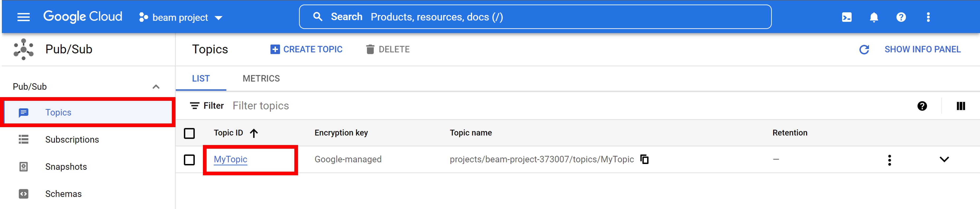980x209 pixels.
Task: Select Subscriptions in the sidebar
Action: [x=72, y=140]
